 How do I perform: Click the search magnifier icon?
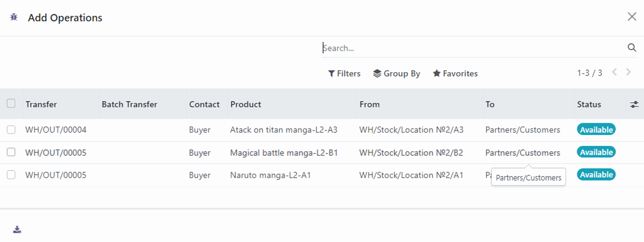click(x=632, y=48)
